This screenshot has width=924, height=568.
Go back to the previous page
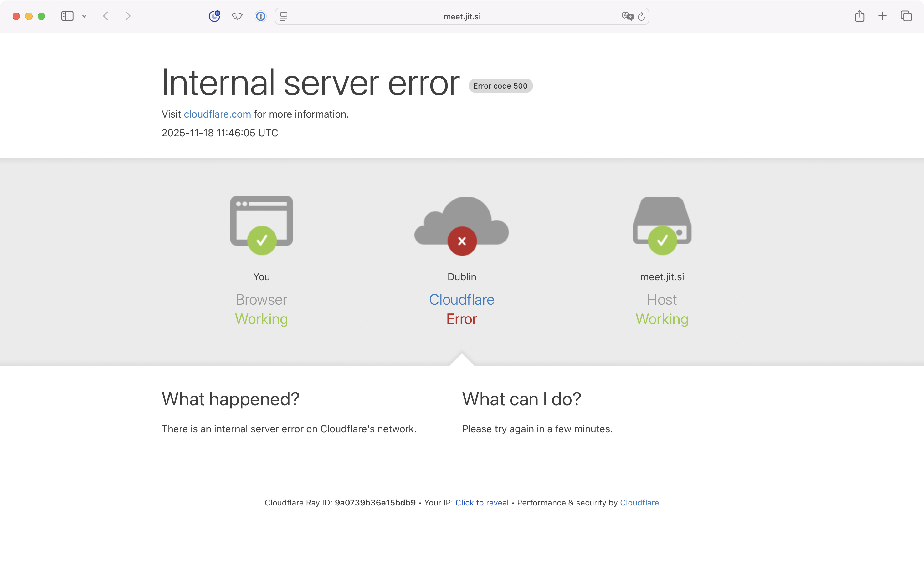click(x=106, y=16)
